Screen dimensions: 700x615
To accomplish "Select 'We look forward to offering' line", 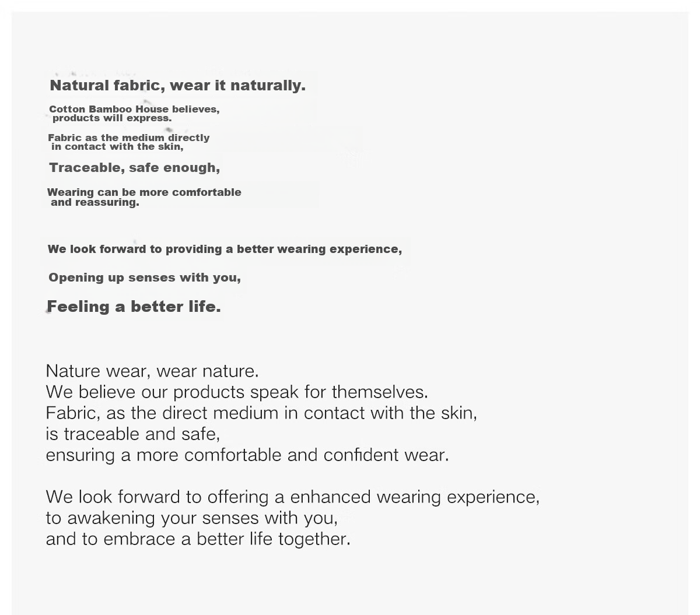I will [293, 497].
